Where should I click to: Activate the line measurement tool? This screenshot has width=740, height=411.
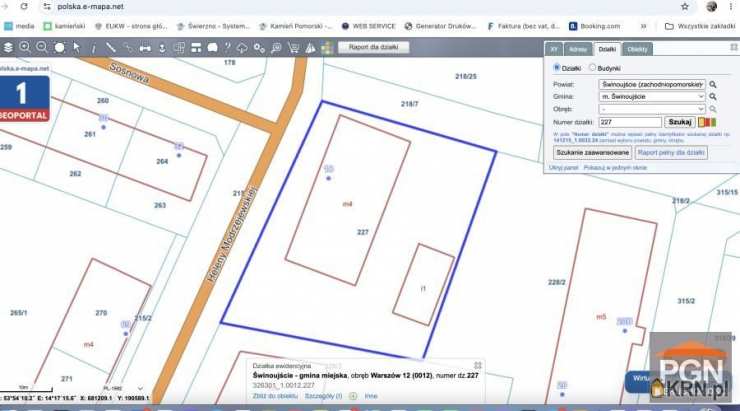(111, 48)
